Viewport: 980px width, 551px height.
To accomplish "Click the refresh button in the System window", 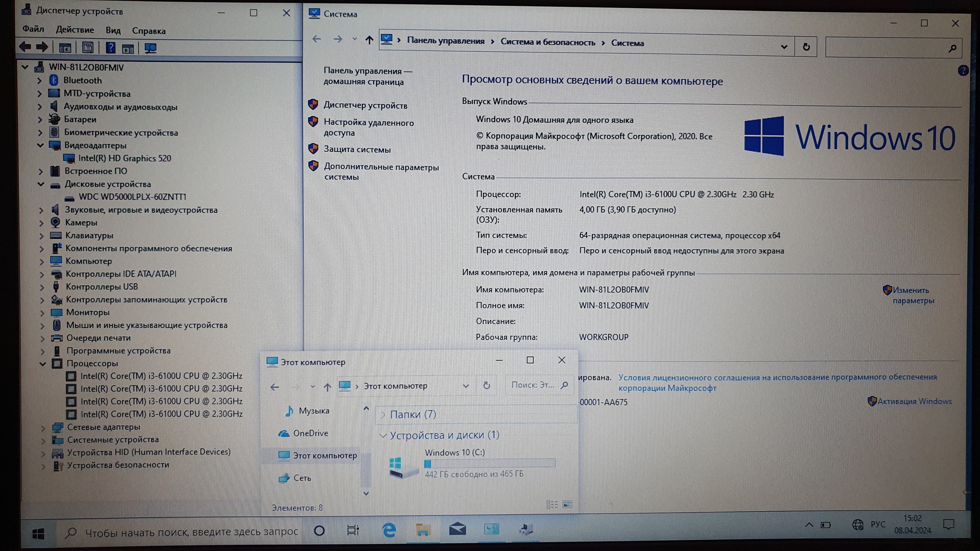I will 806,47.
